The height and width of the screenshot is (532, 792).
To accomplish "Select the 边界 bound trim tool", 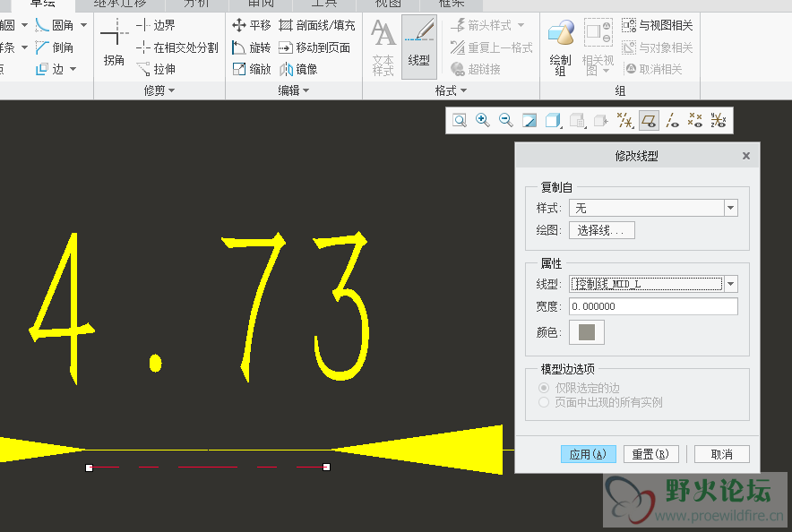I will (x=155, y=25).
